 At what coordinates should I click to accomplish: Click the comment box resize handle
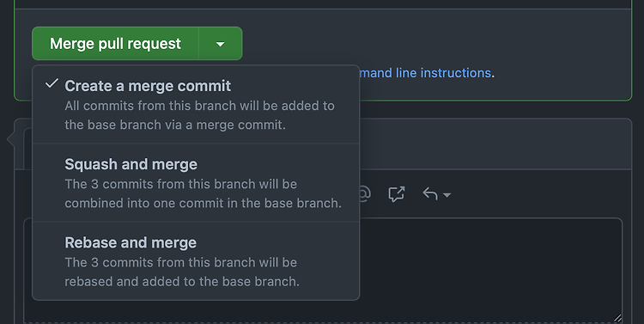[x=617, y=318]
